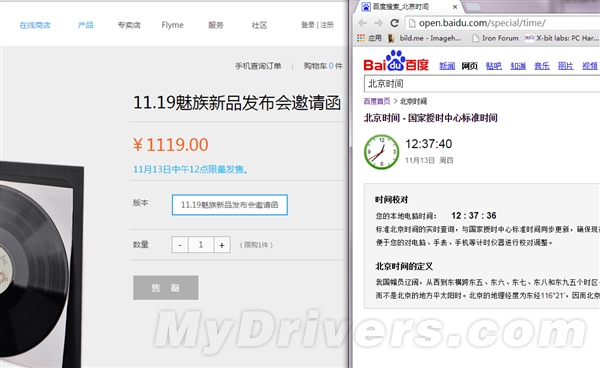This screenshot has width=600, height=368.
Task: Click the greyed-out 售罄 button
Action: click(166, 288)
